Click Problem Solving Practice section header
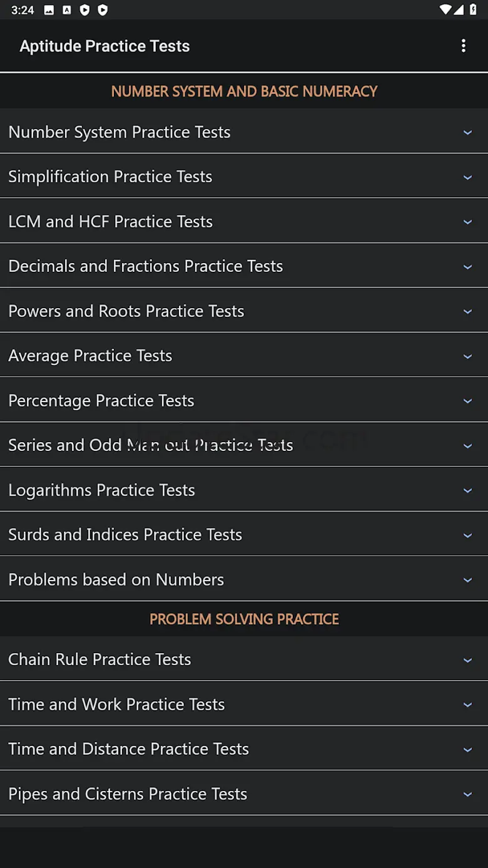The width and height of the screenshot is (488, 868). [244, 619]
